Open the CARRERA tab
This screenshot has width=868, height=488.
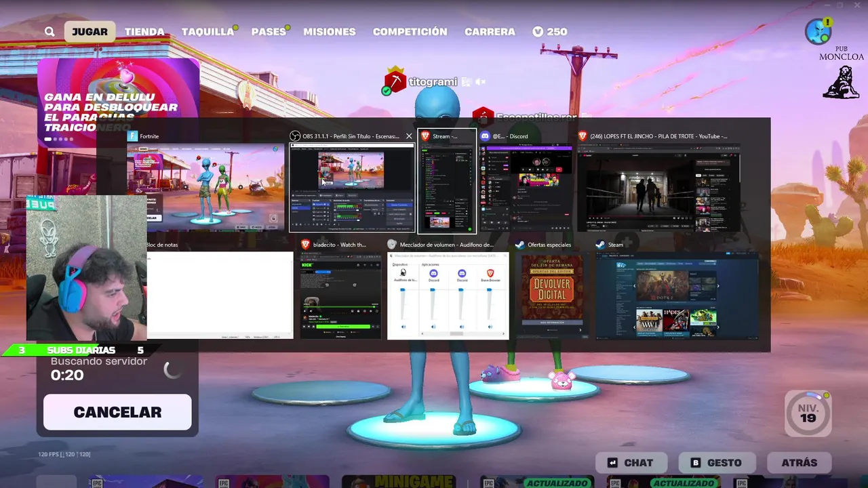[x=490, y=32]
